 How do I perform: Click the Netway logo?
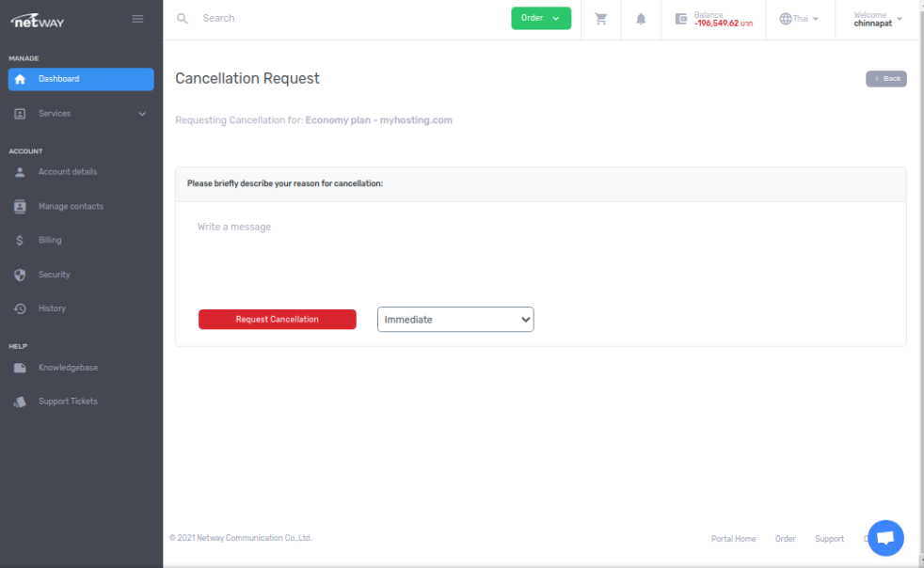[x=38, y=20]
